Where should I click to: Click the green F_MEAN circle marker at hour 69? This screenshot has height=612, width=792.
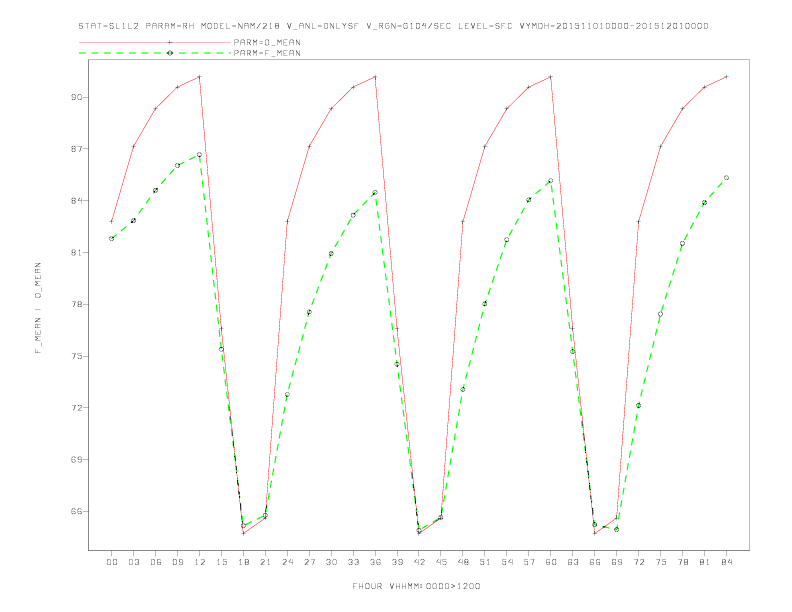tap(616, 529)
